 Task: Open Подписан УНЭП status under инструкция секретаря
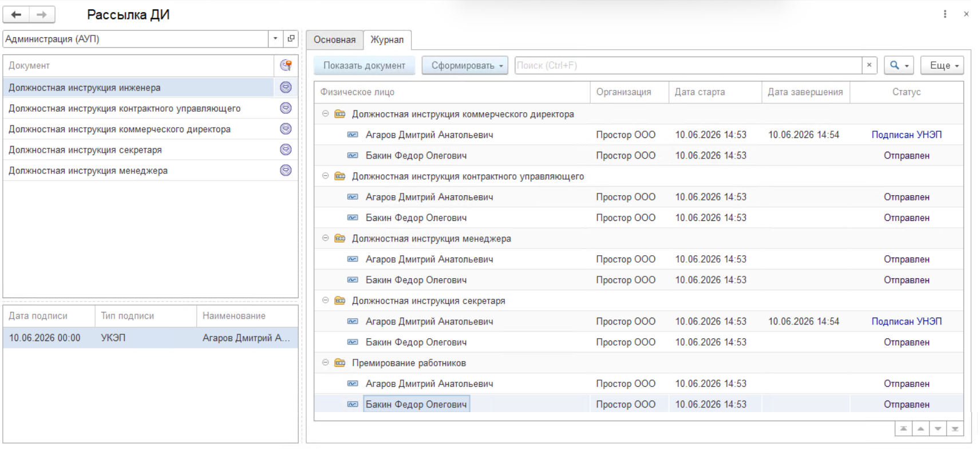click(906, 321)
